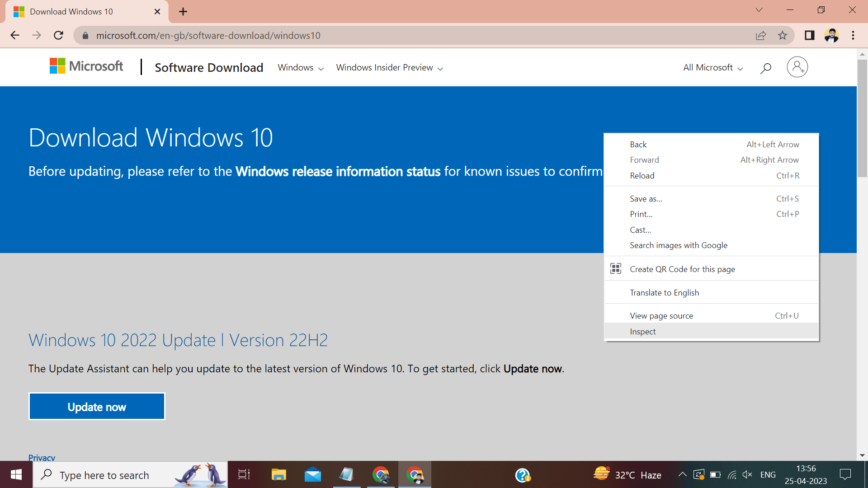Click the Privacy link
This screenshot has height=488, width=868.
42,457
